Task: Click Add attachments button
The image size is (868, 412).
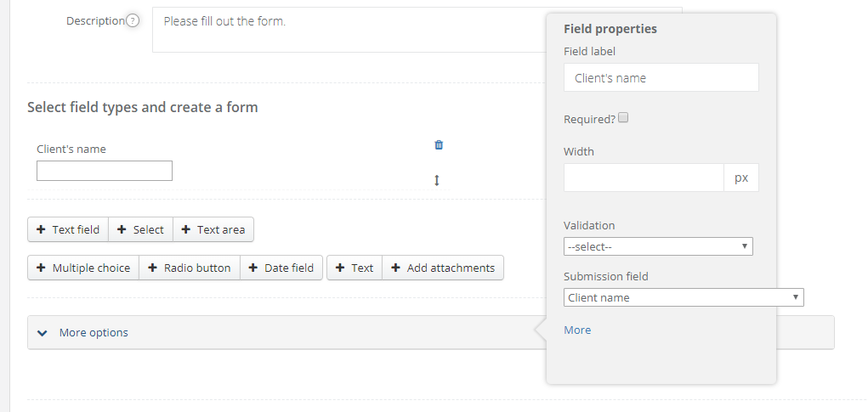Action: click(x=442, y=268)
